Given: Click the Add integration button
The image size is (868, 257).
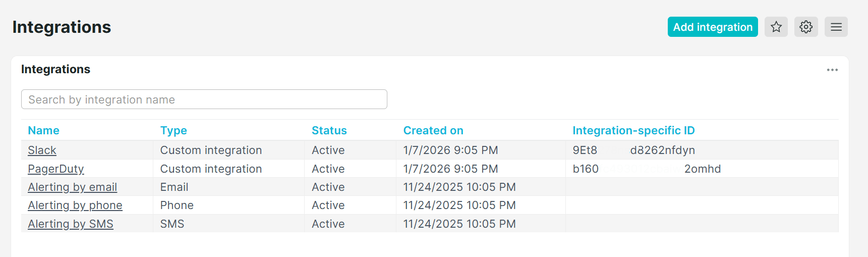Looking at the screenshot, I should [x=712, y=27].
